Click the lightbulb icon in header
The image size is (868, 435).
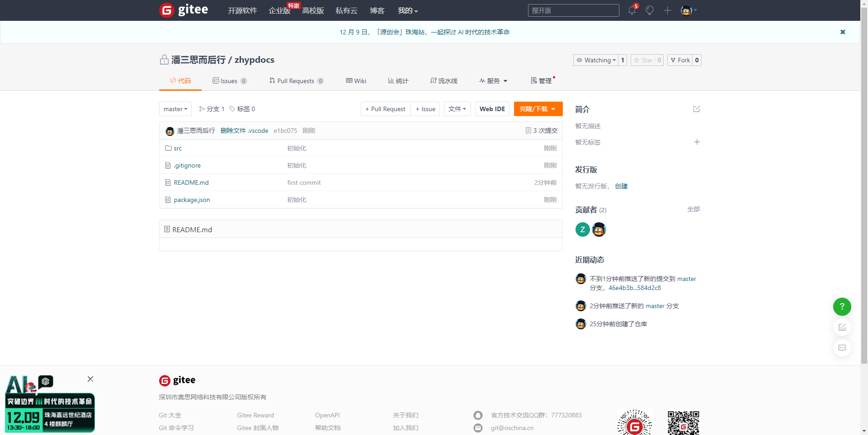pos(649,10)
